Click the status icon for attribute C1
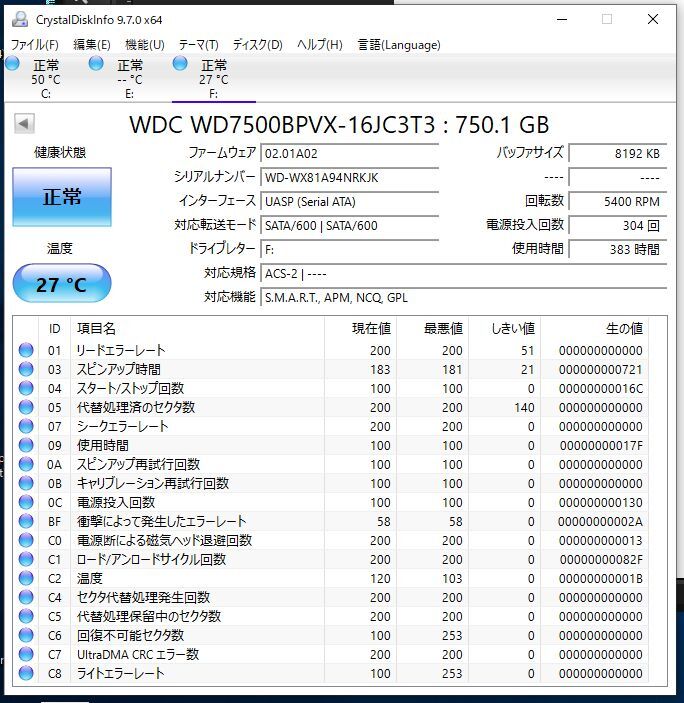The image size is (684, 703). pos(26,559)
